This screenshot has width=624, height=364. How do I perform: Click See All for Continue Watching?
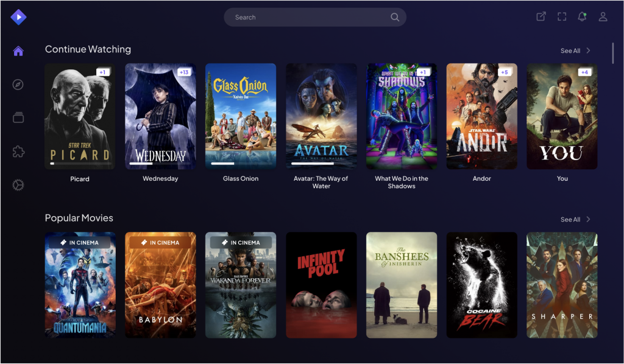click(570, 51)
